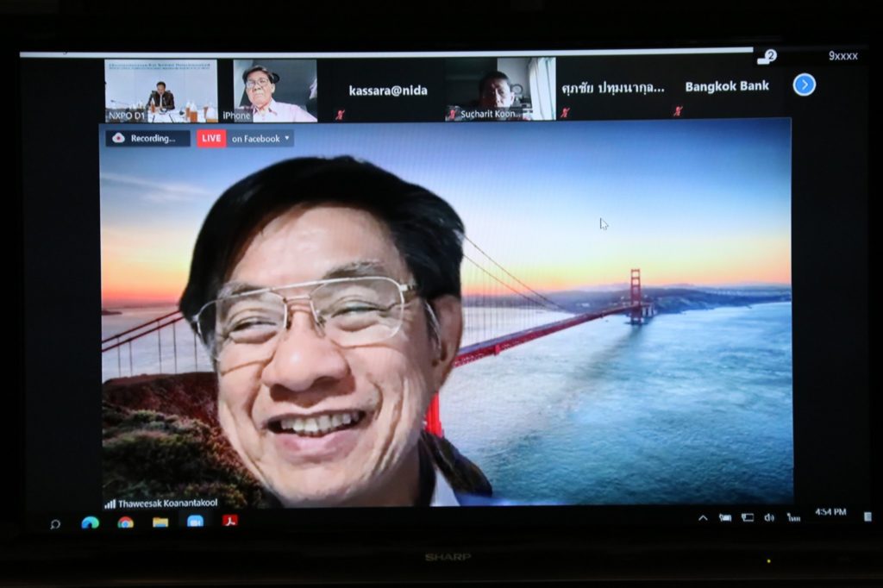The width and height of the screenshot is (883, 588).
Task: Click muted mic icon on kassara@nida tile
Action: pos(341,114)
